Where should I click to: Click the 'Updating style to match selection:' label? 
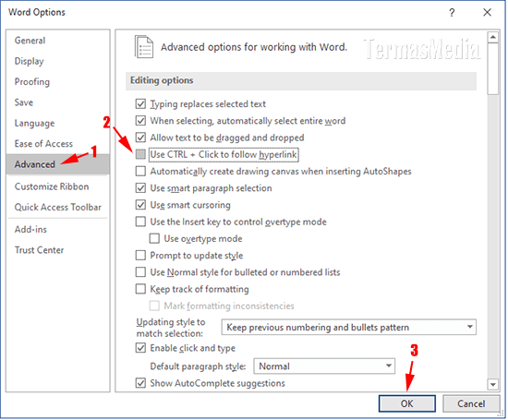(171, 328)
